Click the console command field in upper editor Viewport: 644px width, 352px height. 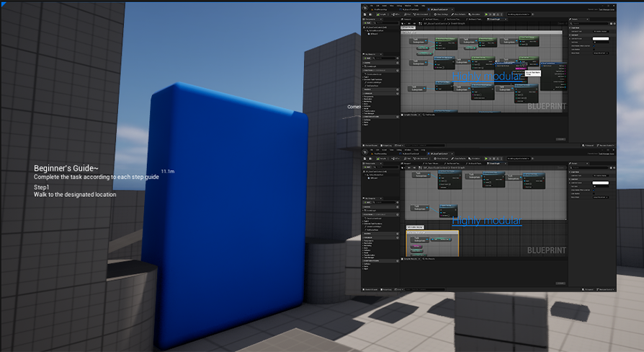tap(425, 146)
